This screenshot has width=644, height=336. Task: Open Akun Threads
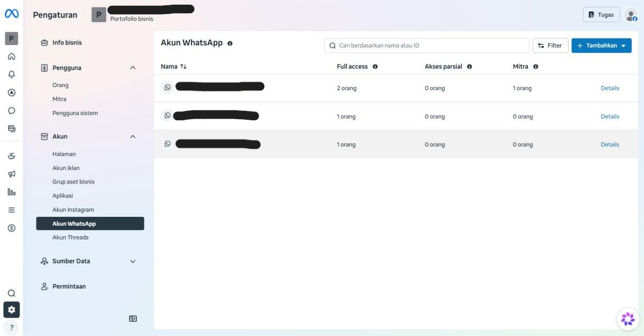70,237
